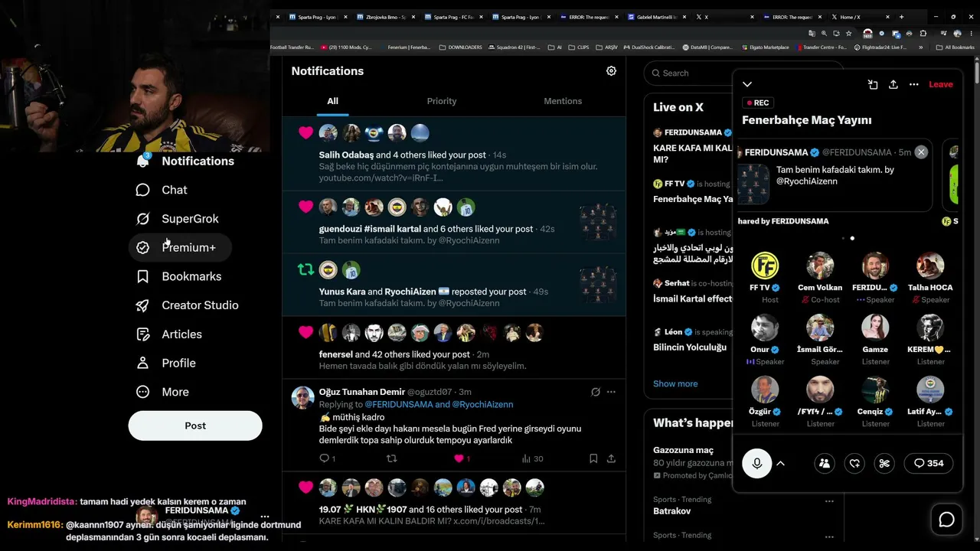Image resolution: width=980 pixels, height=551 pixels.
Task: Click the Notifications bell in the sidebar
Action: (142, 161)
